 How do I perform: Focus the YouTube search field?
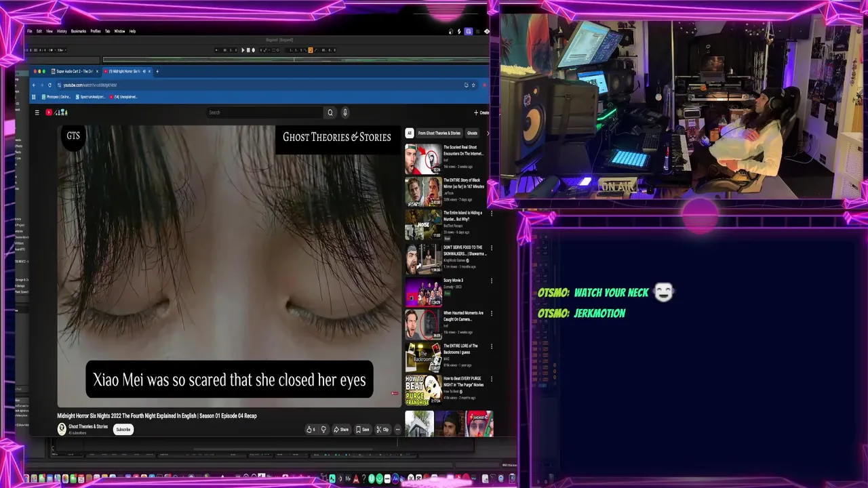pos(265,113)
